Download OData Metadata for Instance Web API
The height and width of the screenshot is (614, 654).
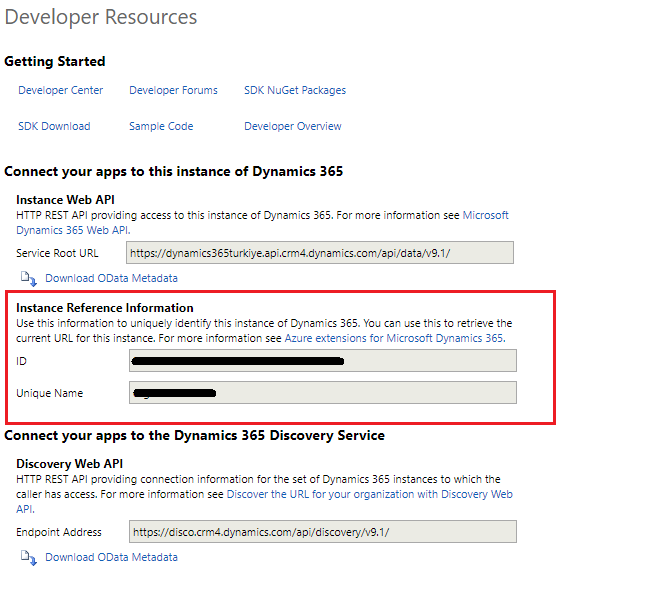[x=111, y=278]
